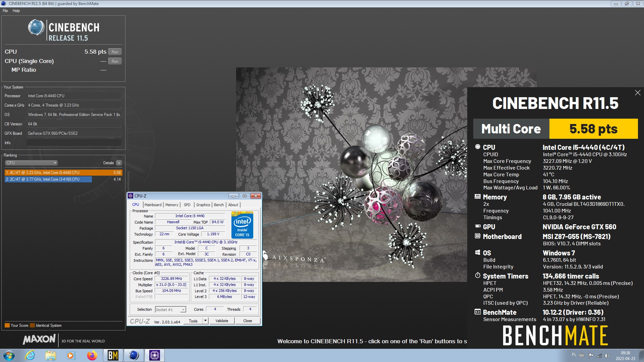Click the Cinebench logo sphere icon
Screen dimensions: 644x362
pyautogui.click(x=36, y=27)
